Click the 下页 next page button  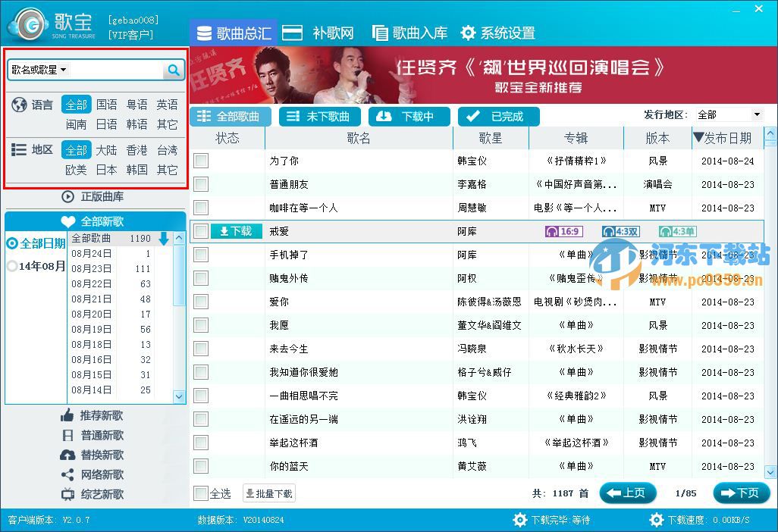coord(741,493)
